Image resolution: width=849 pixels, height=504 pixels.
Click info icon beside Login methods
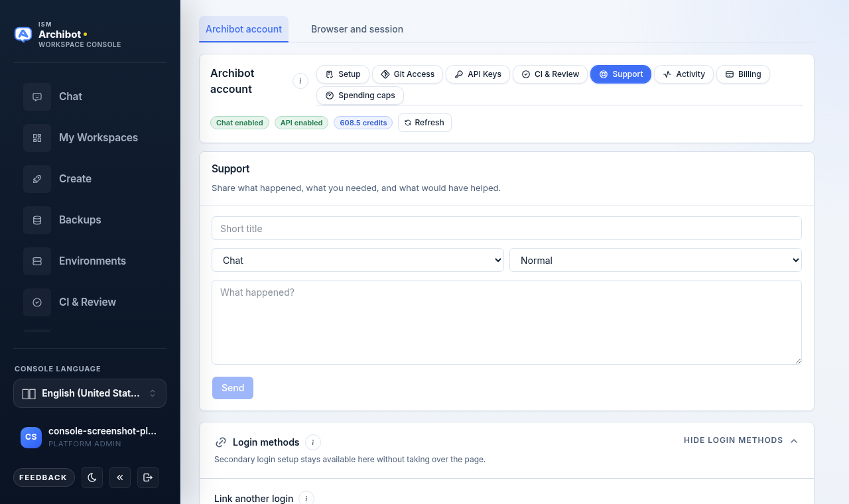point(313,442)
